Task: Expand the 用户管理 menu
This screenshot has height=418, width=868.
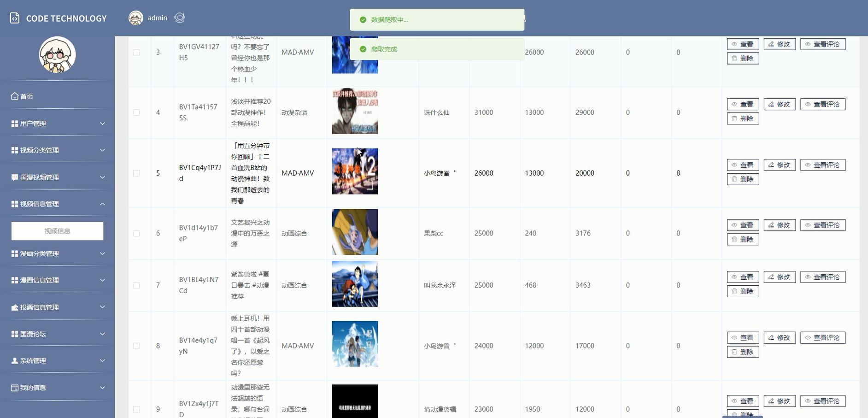Action: tap(57, 124)
